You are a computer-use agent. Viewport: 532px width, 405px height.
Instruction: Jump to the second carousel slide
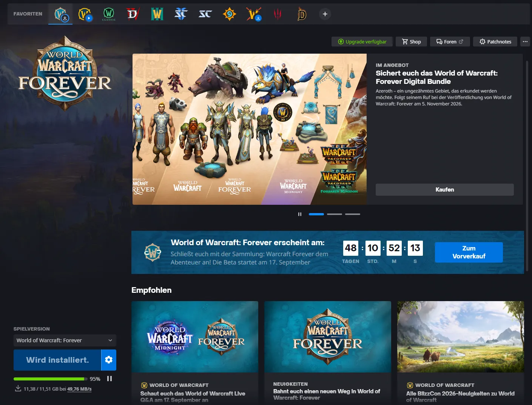tap(335, 214)
